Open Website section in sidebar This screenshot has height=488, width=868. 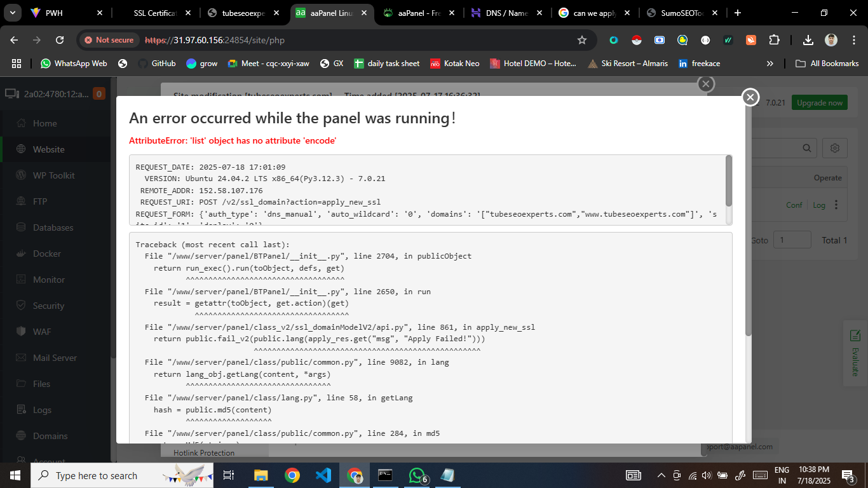coord(48,149)
